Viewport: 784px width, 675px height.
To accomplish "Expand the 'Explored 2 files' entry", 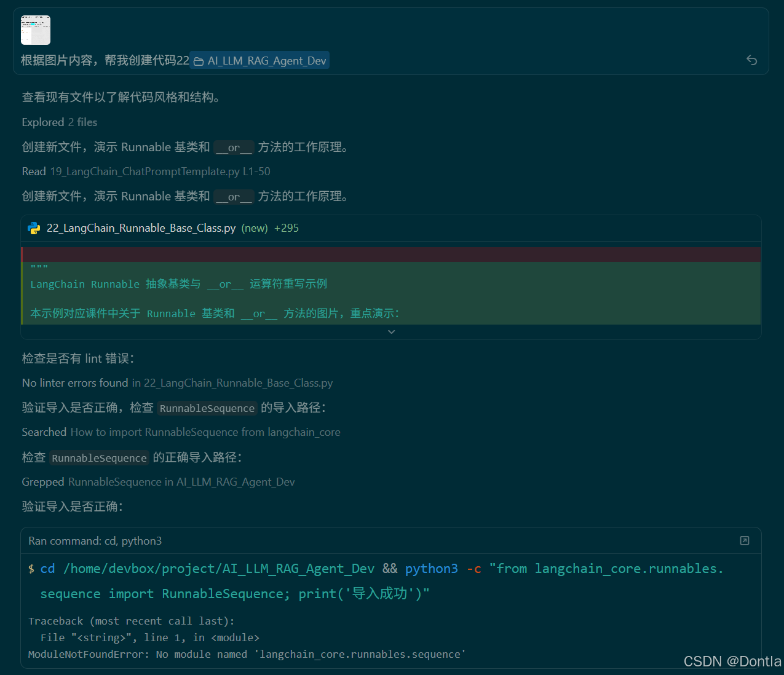I will click(59, 122).
